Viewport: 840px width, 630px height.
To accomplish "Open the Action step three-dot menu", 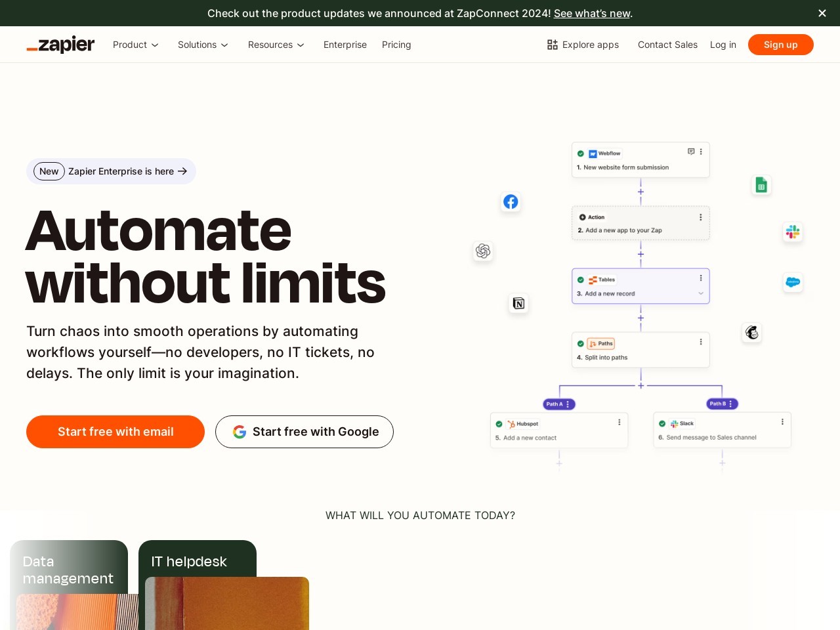I will click(701, 217).
